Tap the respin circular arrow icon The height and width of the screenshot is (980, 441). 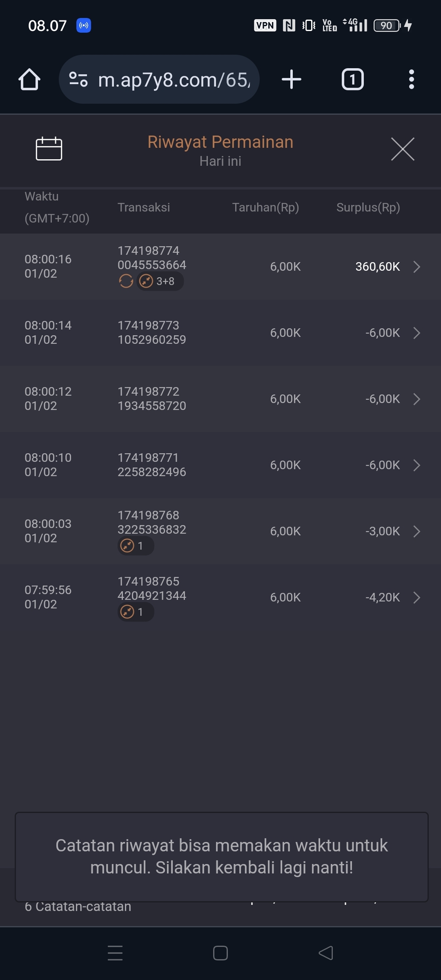point(126,281)
